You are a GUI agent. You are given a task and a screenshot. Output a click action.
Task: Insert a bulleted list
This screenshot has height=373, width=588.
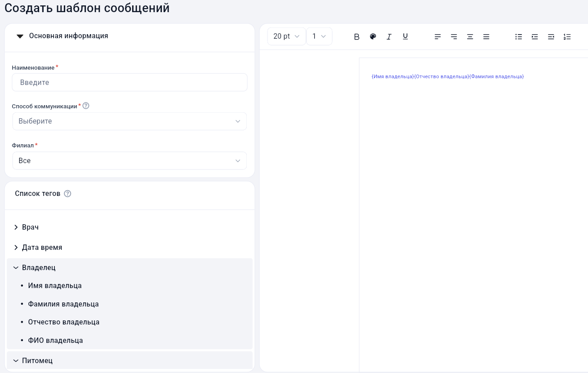point(518,37)
